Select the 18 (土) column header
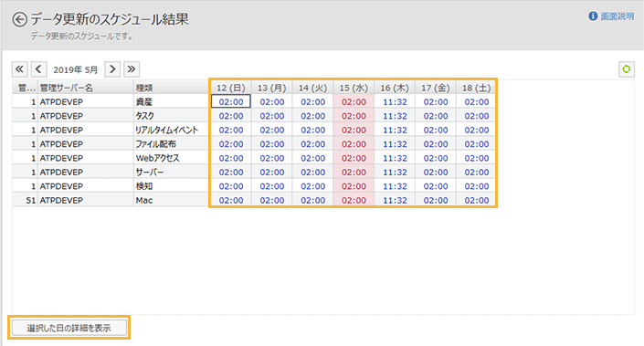Screen dimensions: 644x346 477,88
